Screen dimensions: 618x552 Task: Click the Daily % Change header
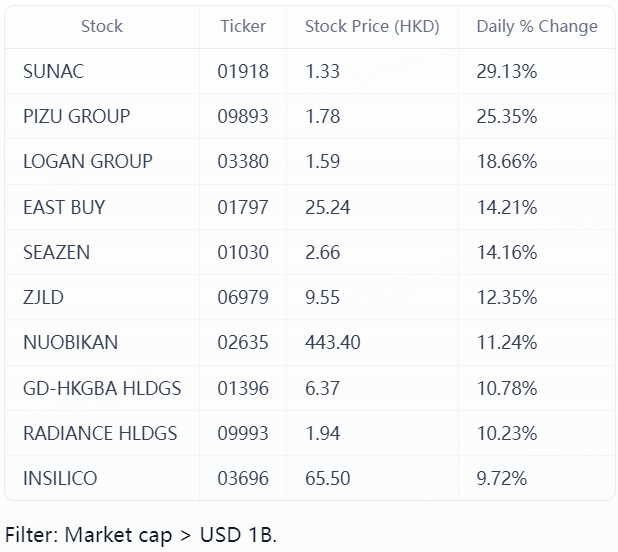coord(537,26)
